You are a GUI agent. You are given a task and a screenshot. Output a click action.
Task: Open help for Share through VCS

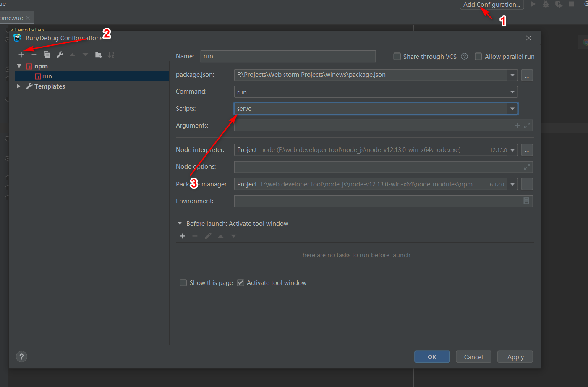coord(464,56)
